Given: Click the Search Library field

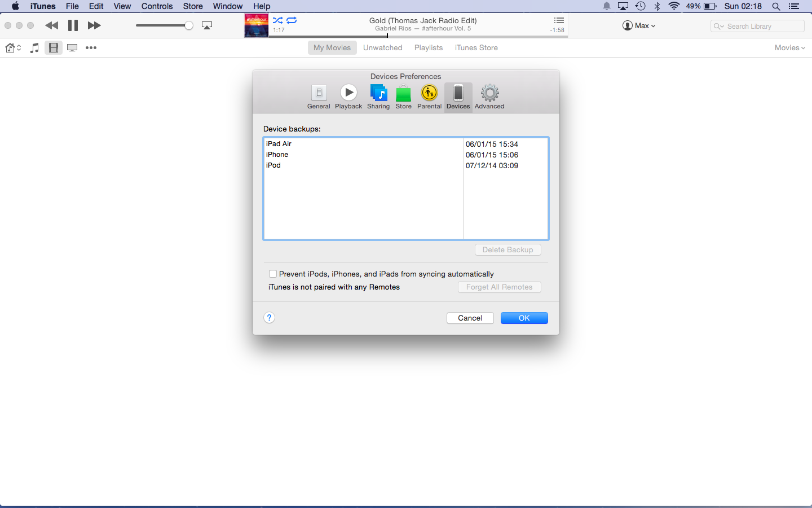Looking at the screenshot, I should (x=757, y=26).
